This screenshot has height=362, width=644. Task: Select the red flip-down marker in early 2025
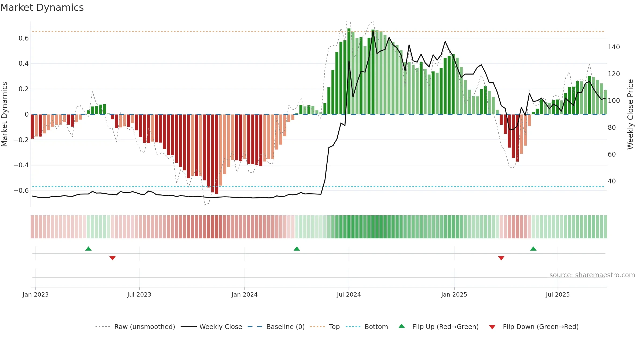coord(501,258)
